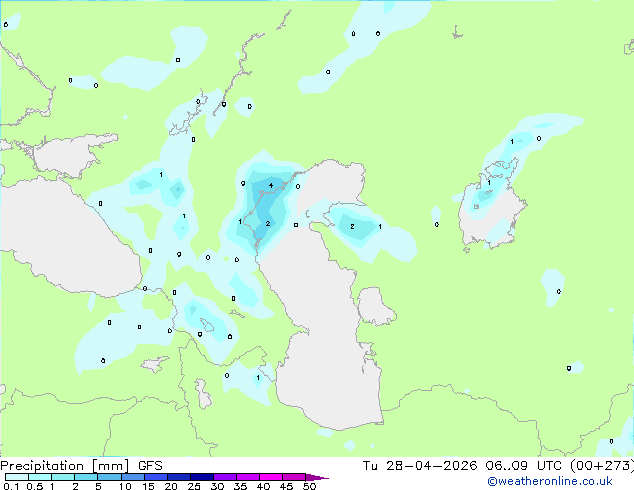The image size is (634, 490).
Task: Click the '(00+273)' forecast offset text
Action: point(601,466)
